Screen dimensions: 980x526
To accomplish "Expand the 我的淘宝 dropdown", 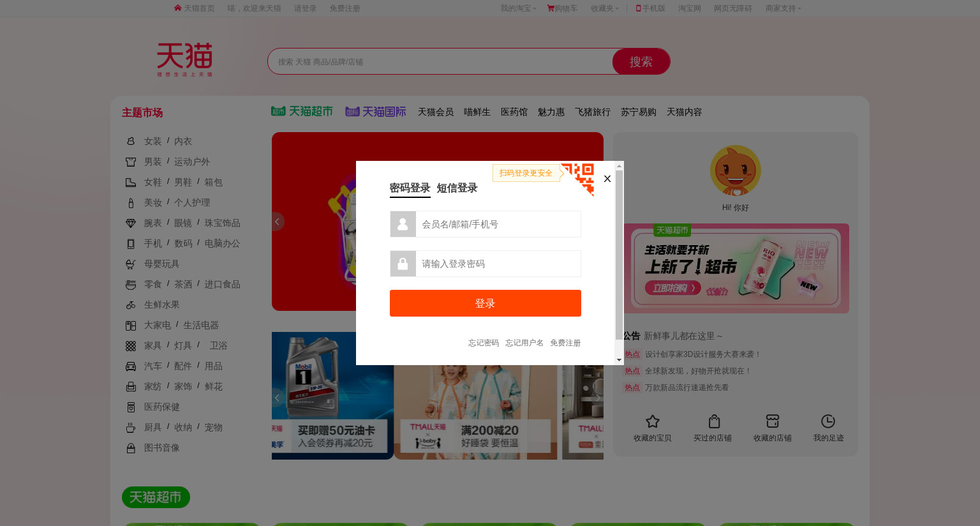I will 518,8.
